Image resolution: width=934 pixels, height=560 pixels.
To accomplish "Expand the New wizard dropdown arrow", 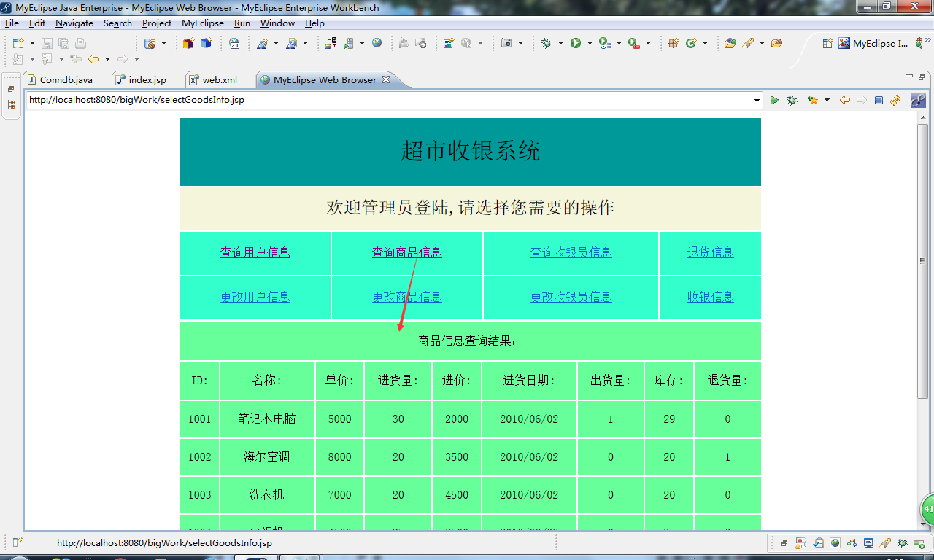I will 32,44.
